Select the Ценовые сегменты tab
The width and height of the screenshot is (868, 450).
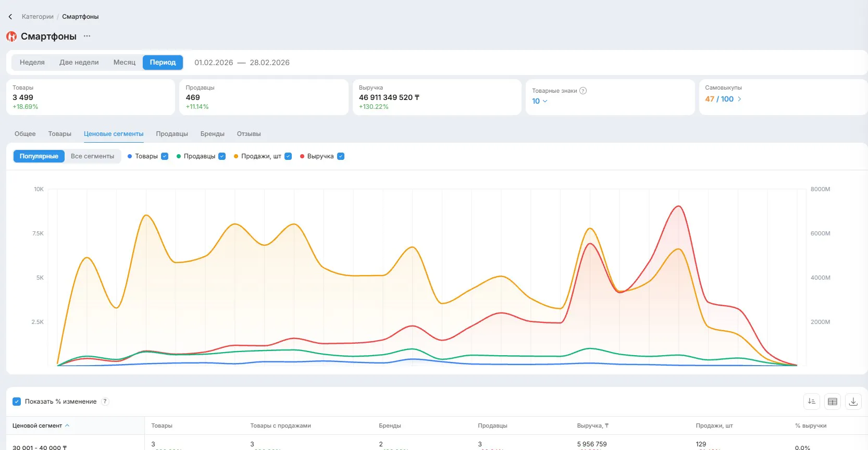[x=114, y=134]
